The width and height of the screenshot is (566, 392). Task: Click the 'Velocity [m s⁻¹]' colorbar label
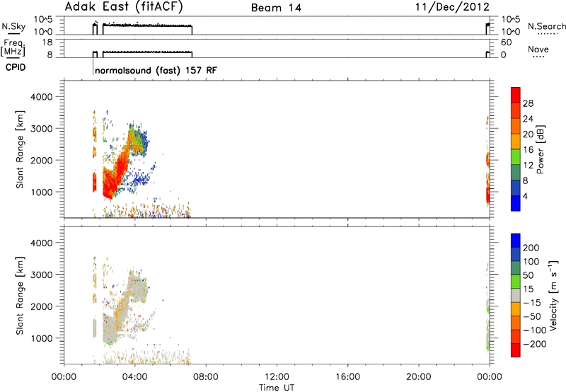[553, 295]
